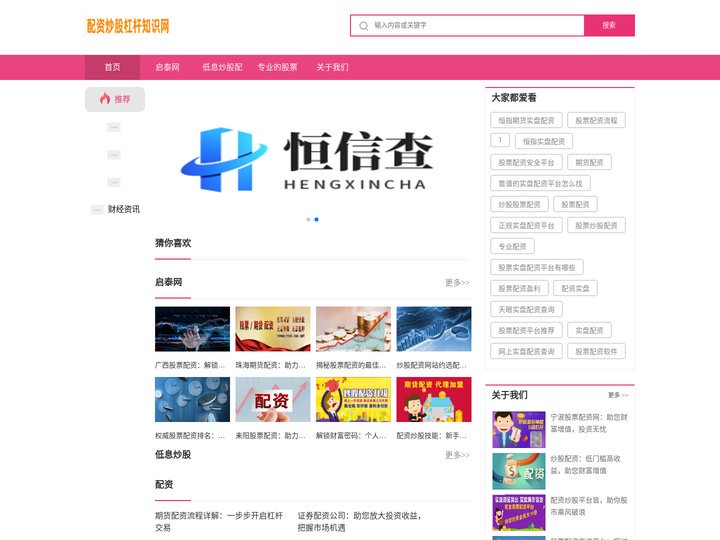Viewport: 720px width, 540px height.
Task: Click the 股票配资安全平台 tag
Action: point(526,163)
